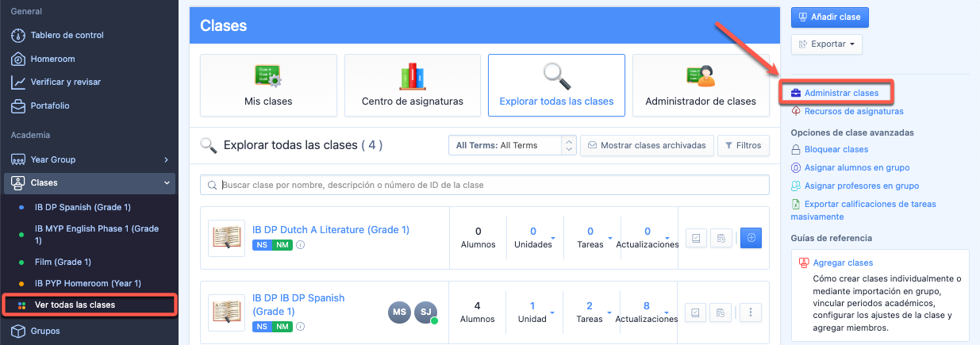
Task: Expand the Exportar dropdown
Action: coord(826,44)
